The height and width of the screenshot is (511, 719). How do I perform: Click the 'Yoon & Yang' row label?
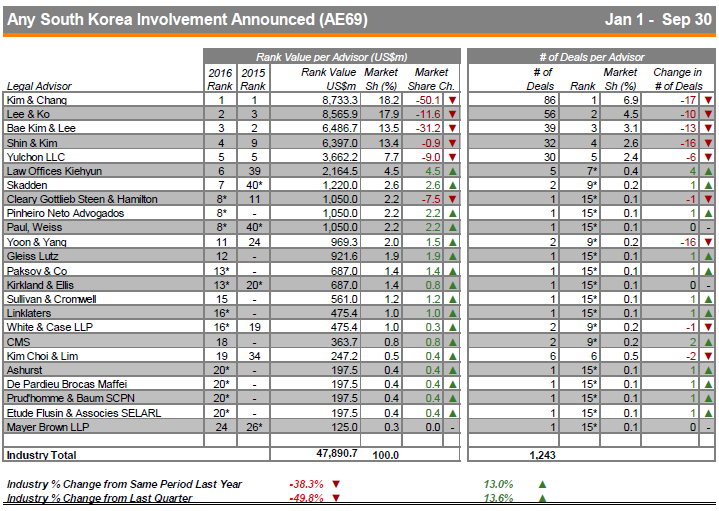click(37, 242)
